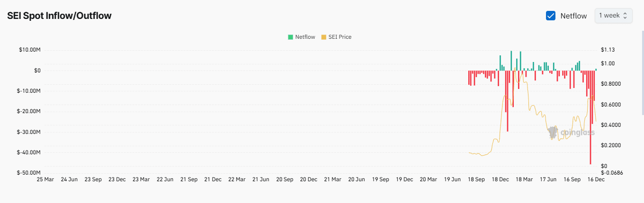Click the $1.00 price axis label
644x203 pixels.
click(x=608, y=63)
